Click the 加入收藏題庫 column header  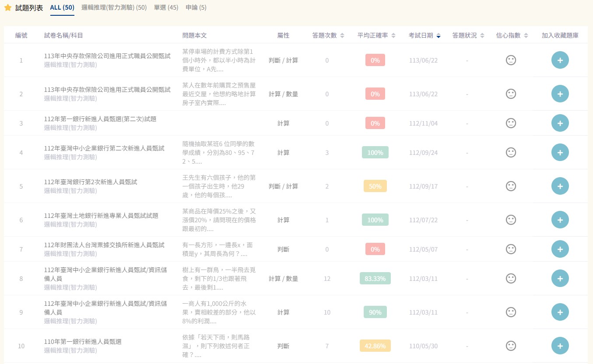560,35
